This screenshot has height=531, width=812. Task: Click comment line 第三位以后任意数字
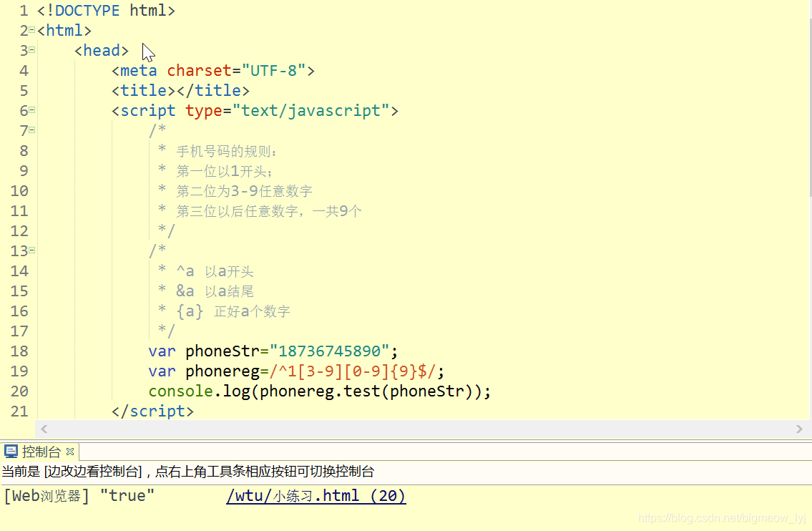269,211
